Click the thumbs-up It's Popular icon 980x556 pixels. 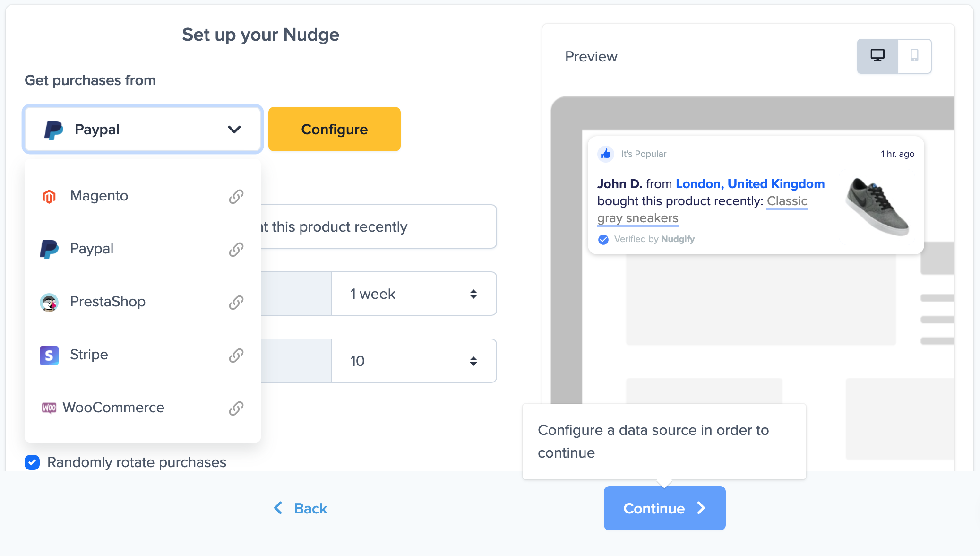click(x=606, y=154)
